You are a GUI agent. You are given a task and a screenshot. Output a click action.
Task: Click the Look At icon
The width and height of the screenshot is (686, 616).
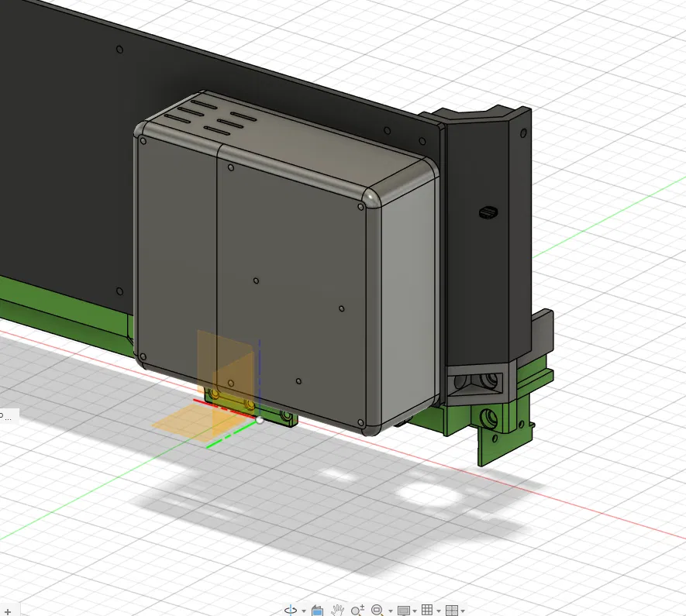[318, 611]
